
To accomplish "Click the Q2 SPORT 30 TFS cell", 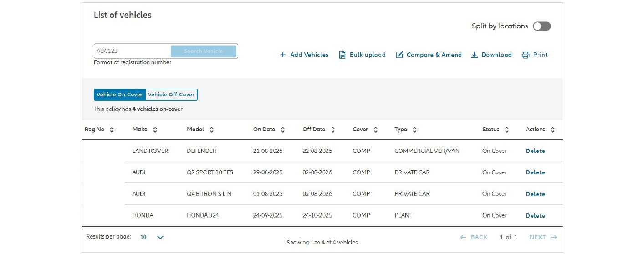I will coord(210,172).
